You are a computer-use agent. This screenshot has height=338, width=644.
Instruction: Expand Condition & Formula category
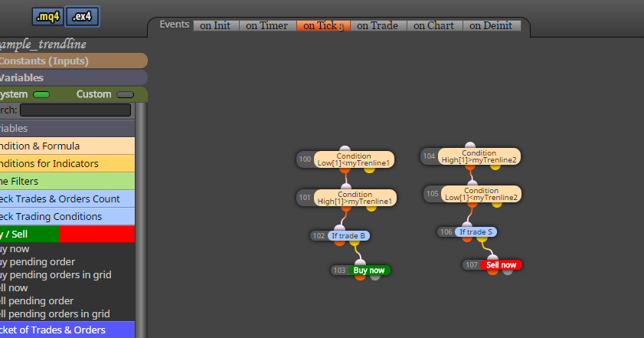pyautogui.click(x=67, y=146)
